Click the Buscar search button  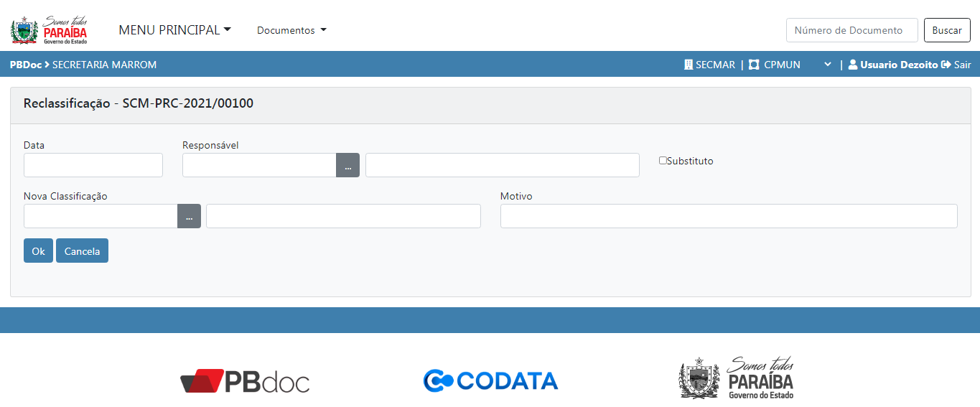(x=946, y=30)
